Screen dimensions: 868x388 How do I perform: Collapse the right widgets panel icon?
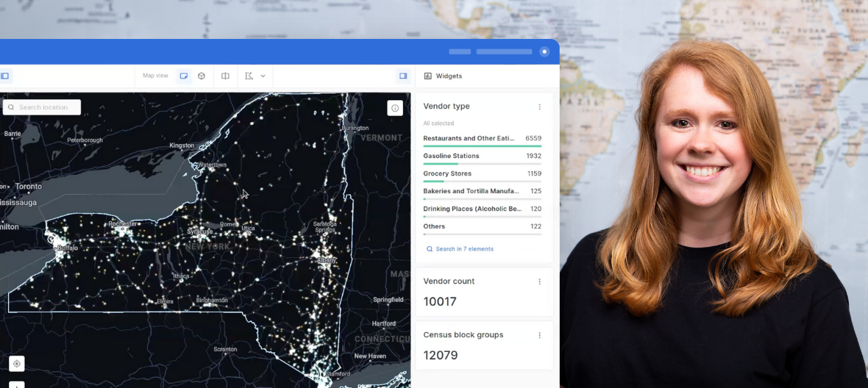(x=403, y=76)
